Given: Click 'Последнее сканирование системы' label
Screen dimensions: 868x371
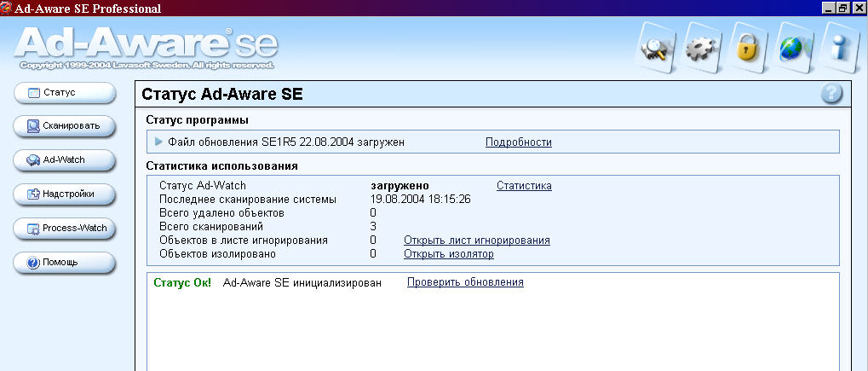Looking at the screenshot, I should 248,199.
